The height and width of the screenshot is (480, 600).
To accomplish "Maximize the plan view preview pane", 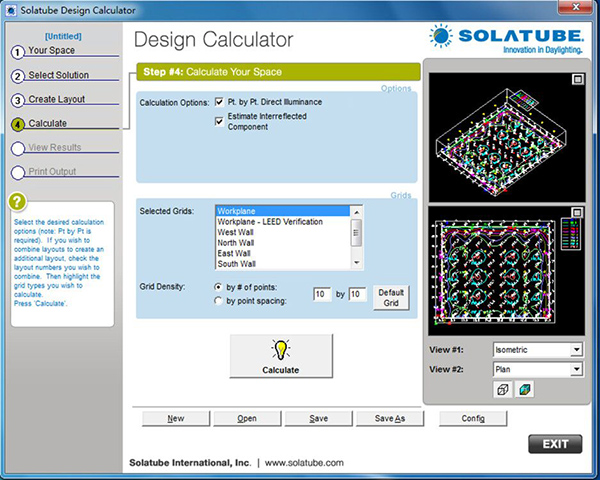I will [x=577, y=212].
